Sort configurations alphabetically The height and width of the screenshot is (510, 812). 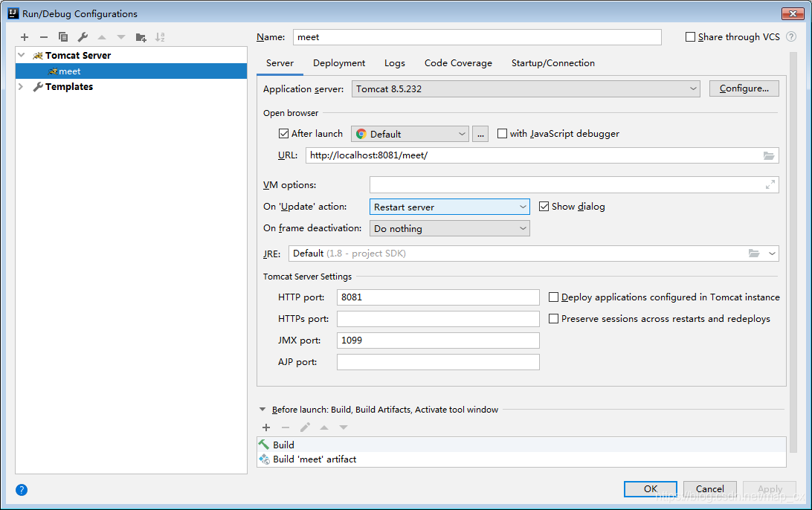point(160,37)
